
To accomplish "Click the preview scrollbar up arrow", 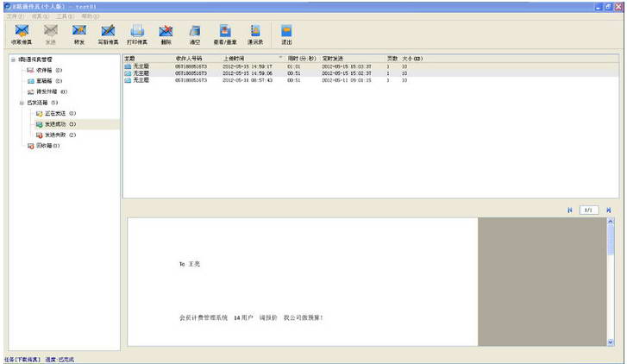I will (611, 221).
